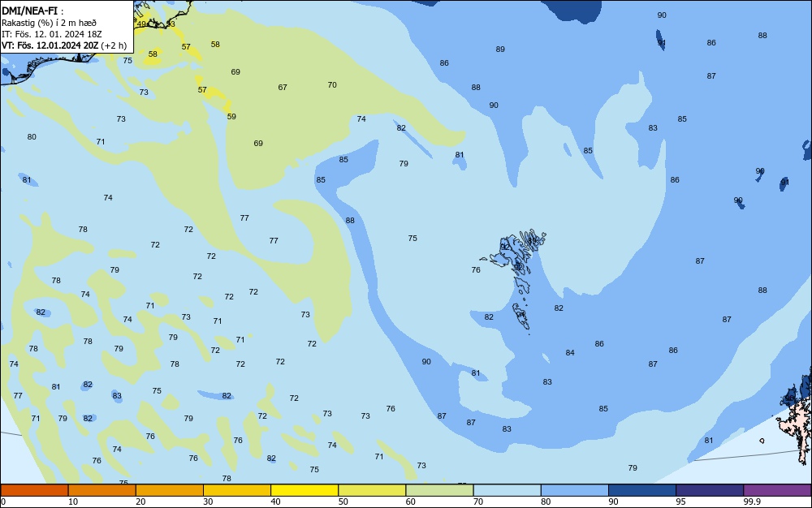Click the legend tick label 40
Image resolution: width=812 pixels, height=508 pixels.
pos(275,502)
